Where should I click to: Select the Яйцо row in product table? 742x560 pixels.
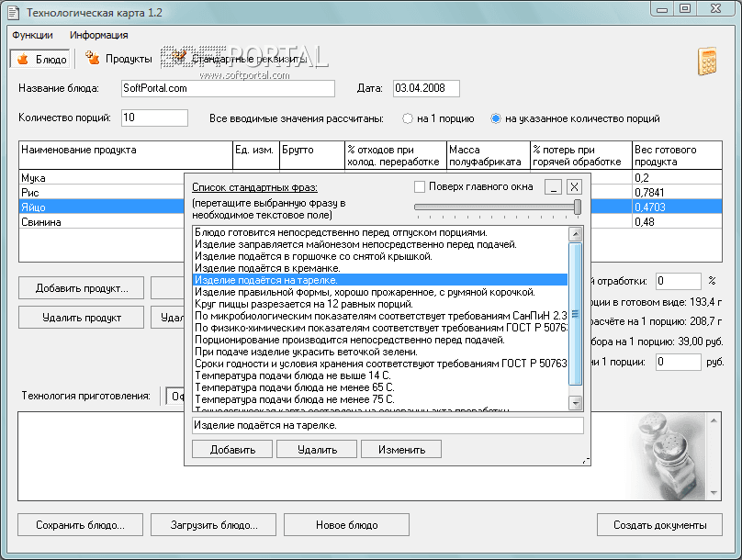tap(102, 207)
